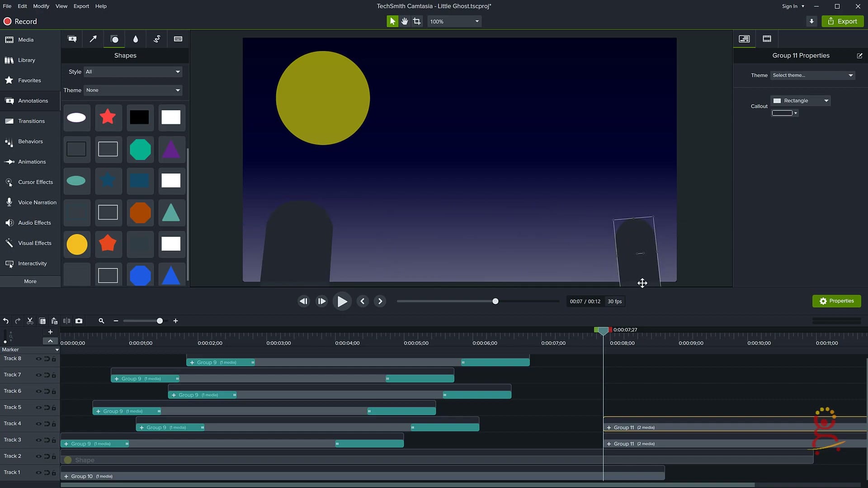Select the Sketch Motion annotation tool

[157, 39]
